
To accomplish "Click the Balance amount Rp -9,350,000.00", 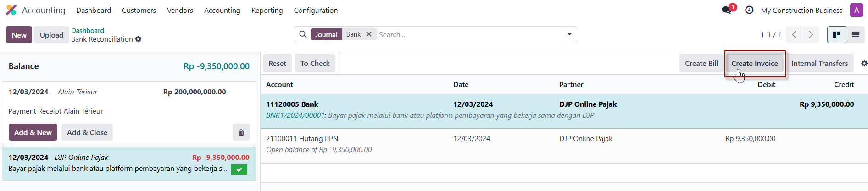I will 217,66.
